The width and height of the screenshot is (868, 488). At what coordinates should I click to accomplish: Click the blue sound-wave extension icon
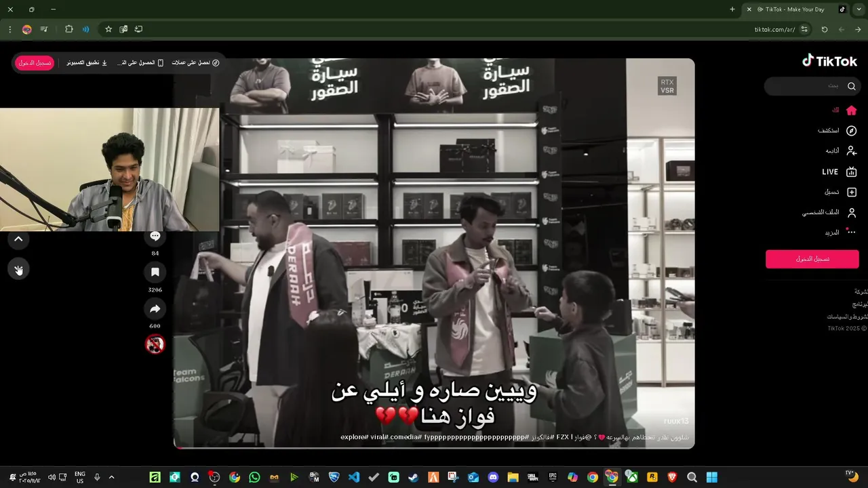click(x=85, y=29)
